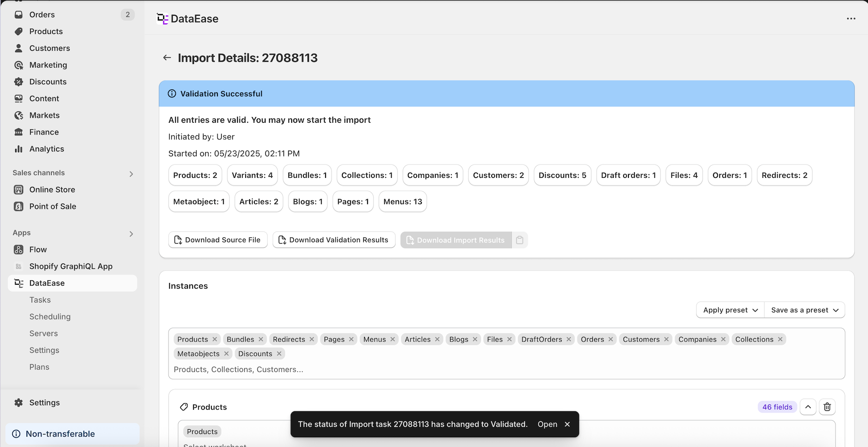Screen dimensions: 868x447
Task: Click the Non-transferable info icon
Action: [x=16, y=434]
